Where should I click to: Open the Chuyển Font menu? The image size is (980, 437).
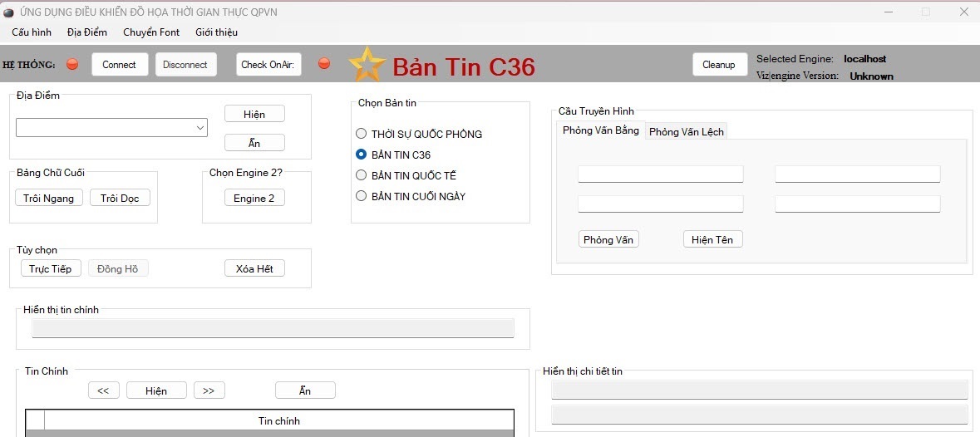pyautogui.click(x=151, y=32)
